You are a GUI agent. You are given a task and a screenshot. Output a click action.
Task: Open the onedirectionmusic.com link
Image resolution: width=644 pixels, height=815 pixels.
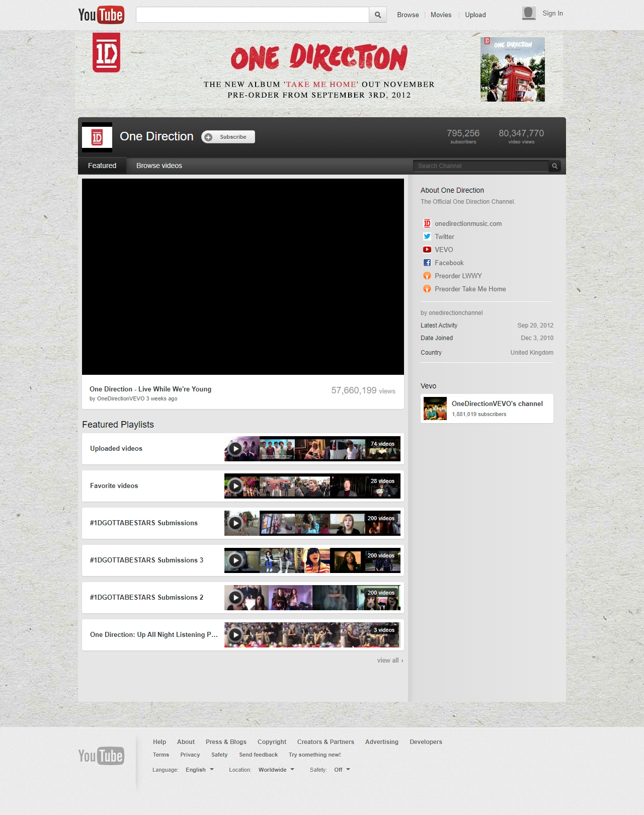point(468,224)
